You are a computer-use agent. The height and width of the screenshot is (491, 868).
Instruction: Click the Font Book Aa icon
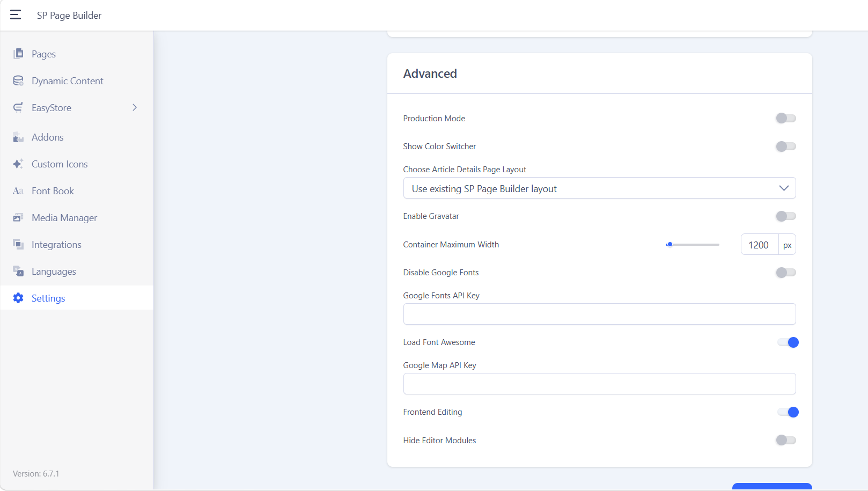[18, 190]
